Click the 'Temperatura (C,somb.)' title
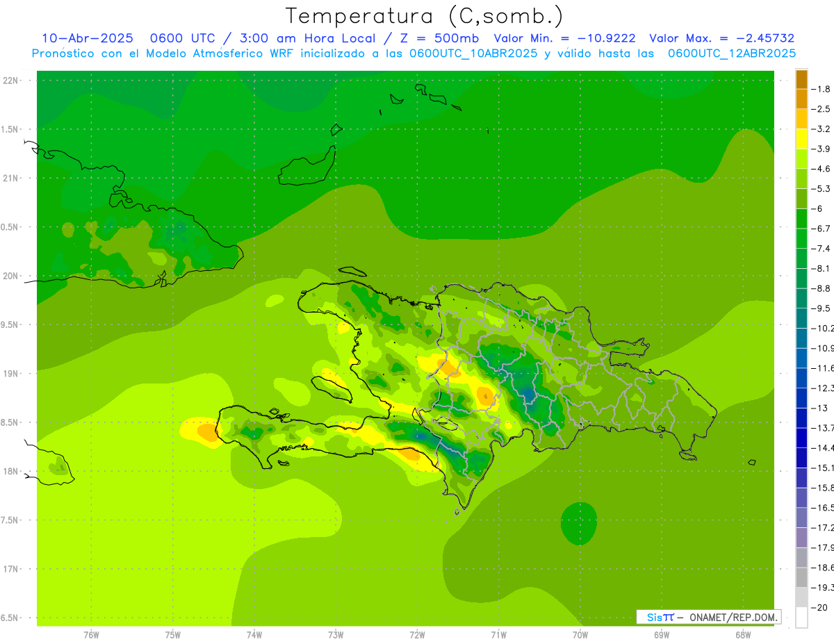This screenshot has width=834, height=644. pyautogui.click(x=424, y=16)
